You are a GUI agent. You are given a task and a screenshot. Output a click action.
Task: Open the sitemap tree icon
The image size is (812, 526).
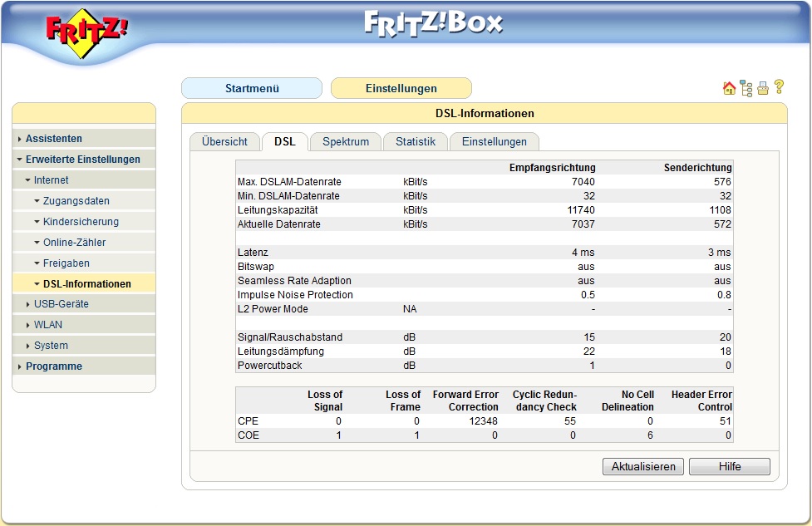point(746,89)
